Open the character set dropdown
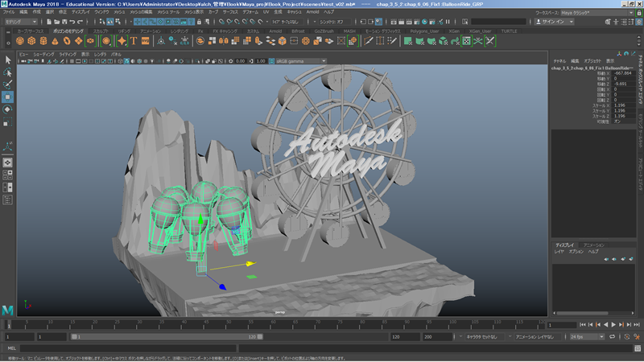Image resolution: width=644 pixels, height=362 pixels. 485,337
